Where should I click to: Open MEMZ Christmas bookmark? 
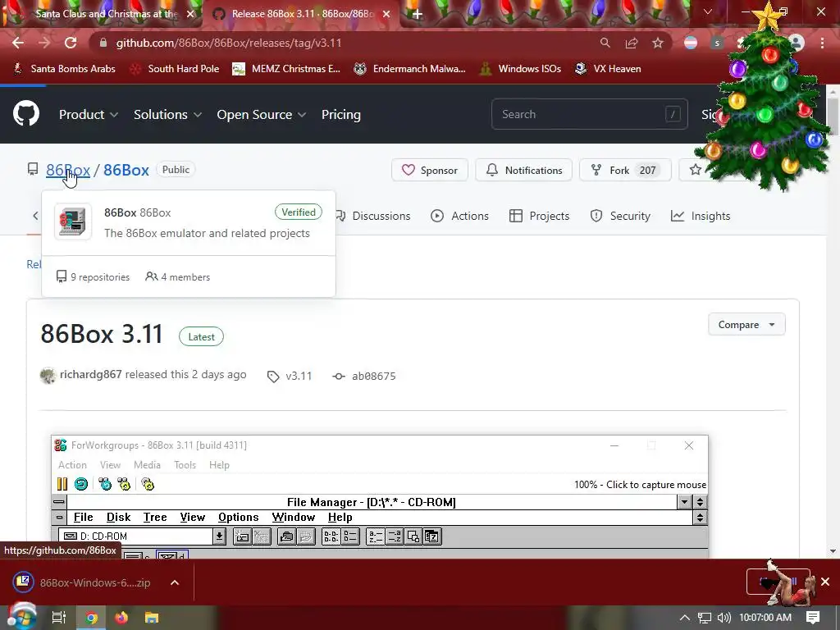[x=286, y=69]
